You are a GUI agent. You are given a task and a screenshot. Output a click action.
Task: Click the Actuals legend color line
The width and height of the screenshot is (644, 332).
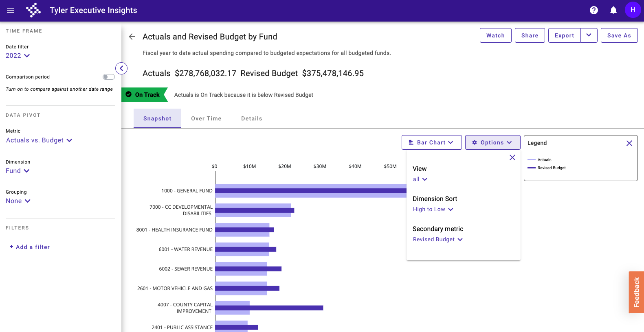point(532,160)
